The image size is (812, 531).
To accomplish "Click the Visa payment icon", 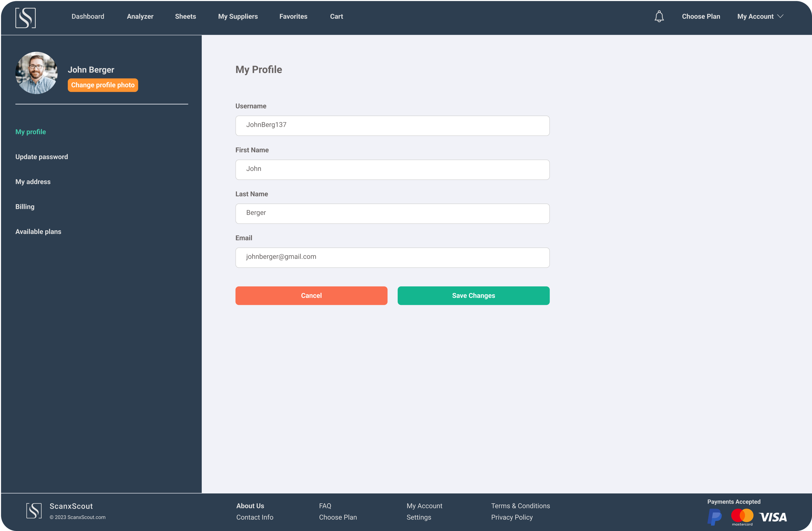I will 773,517.
